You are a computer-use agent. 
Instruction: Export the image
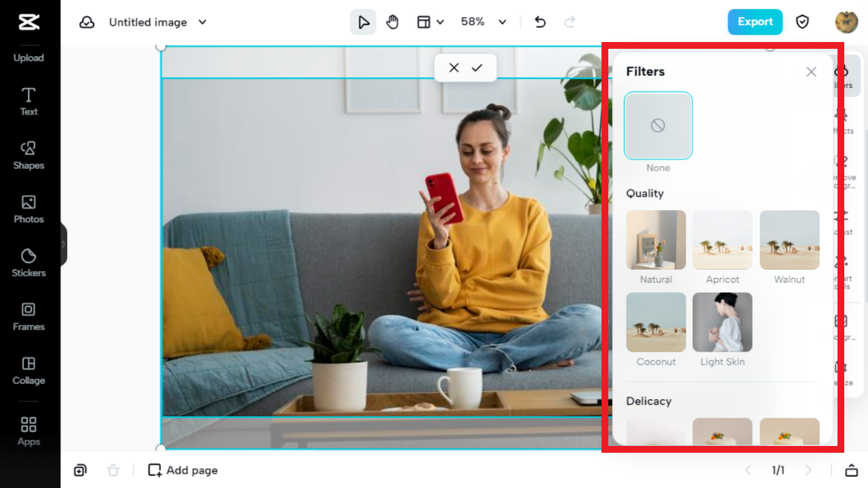[x=755, y=22]
